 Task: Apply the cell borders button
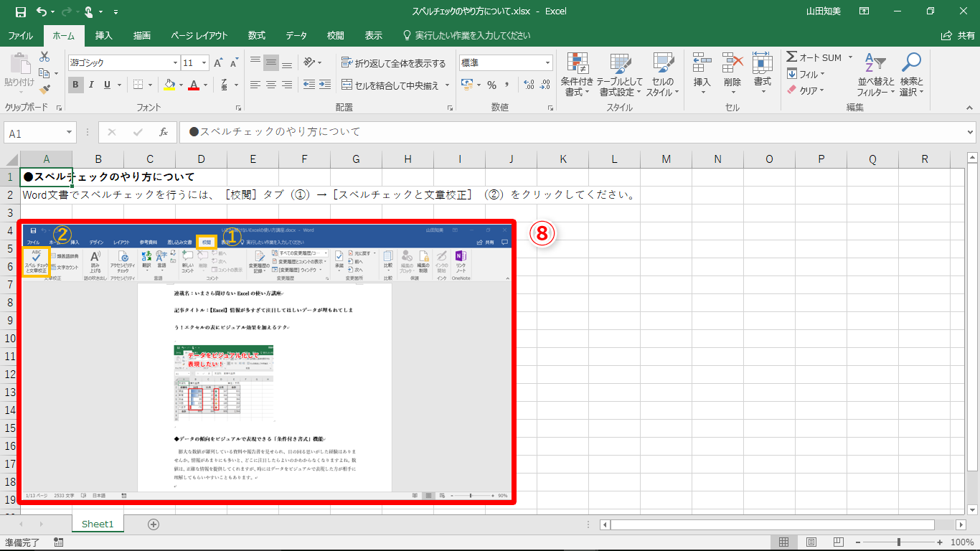point(138,85)
